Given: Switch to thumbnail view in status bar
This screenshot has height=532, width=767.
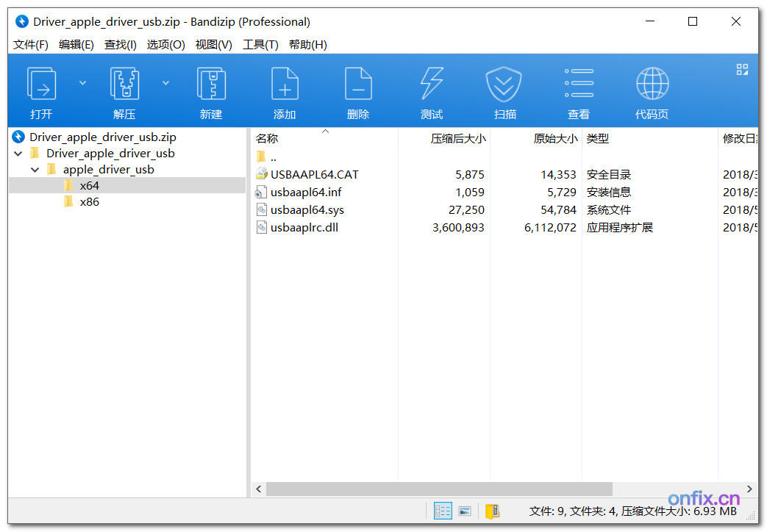Looking at the screenshot, I should [x=464, y=511].
